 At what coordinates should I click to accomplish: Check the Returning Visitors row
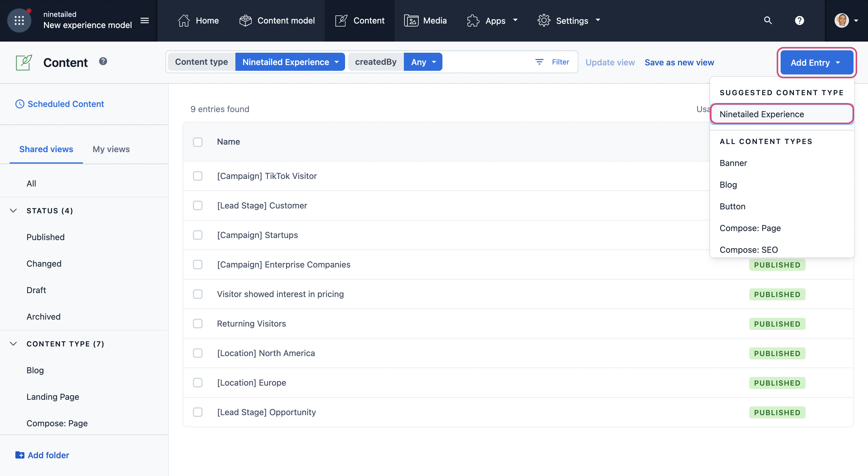(x=198, y=324)
